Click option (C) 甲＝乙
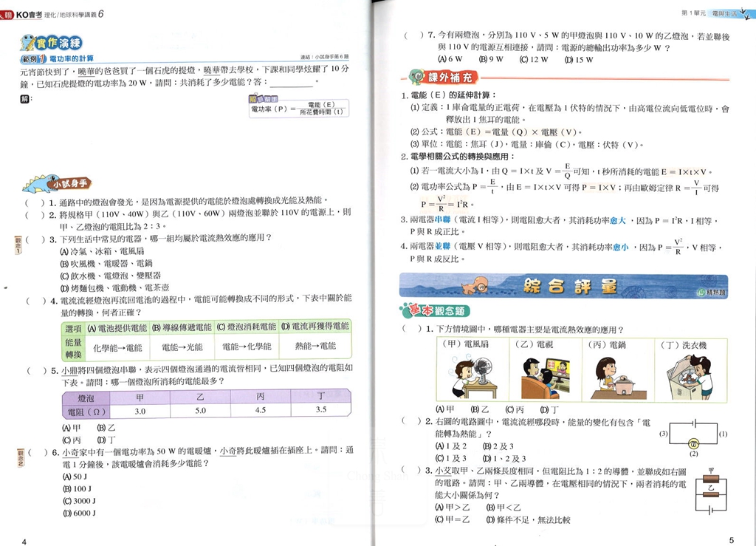This screenshot has width=756, height=546. pos(453,519)
